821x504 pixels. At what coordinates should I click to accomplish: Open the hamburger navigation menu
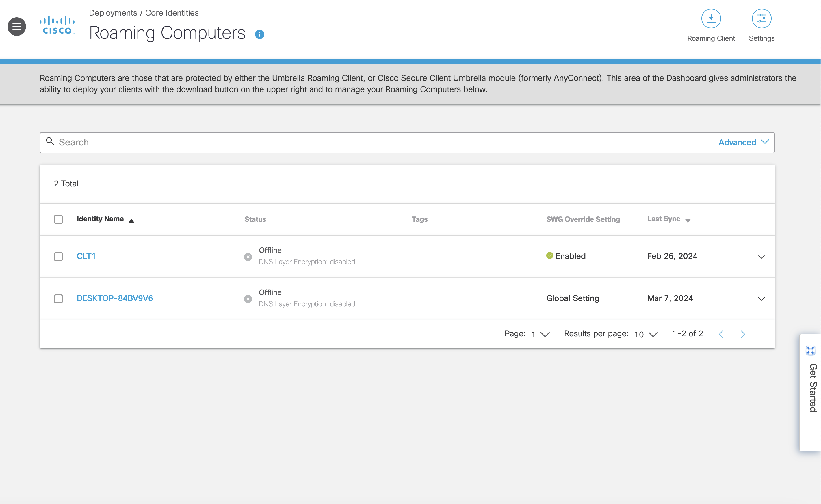(x=16, y=26)
